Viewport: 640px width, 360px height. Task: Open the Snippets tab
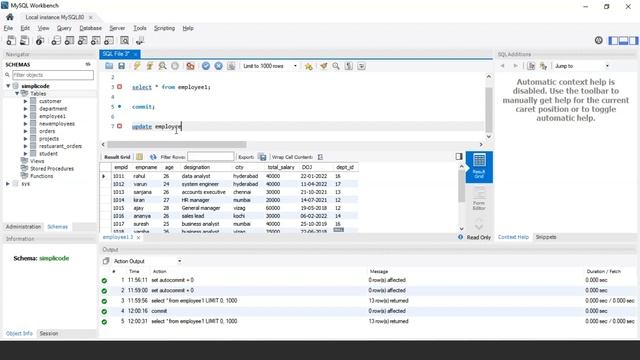pyautogui.click(x=546, y=237)
